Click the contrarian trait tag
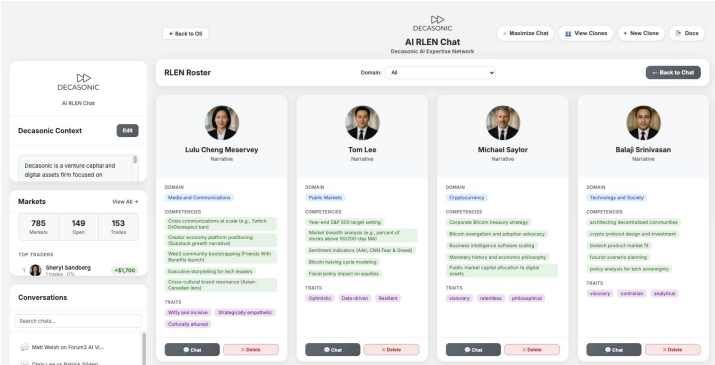The image size is (715, 365). click(632, 293)
